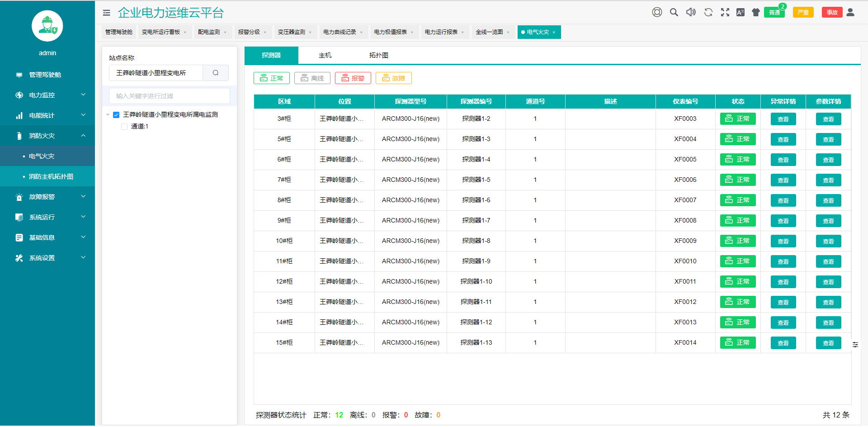Open the user profile icon

click(850, 12)
